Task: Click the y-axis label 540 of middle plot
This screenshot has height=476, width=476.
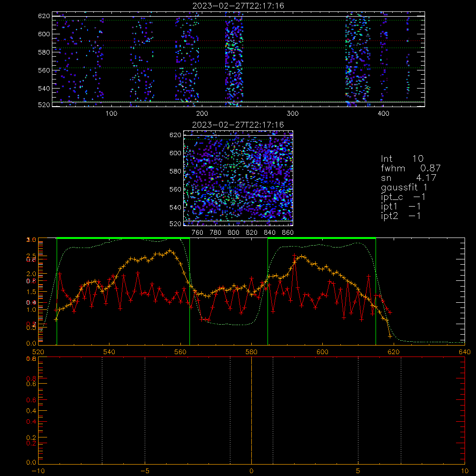Action: 175,208
